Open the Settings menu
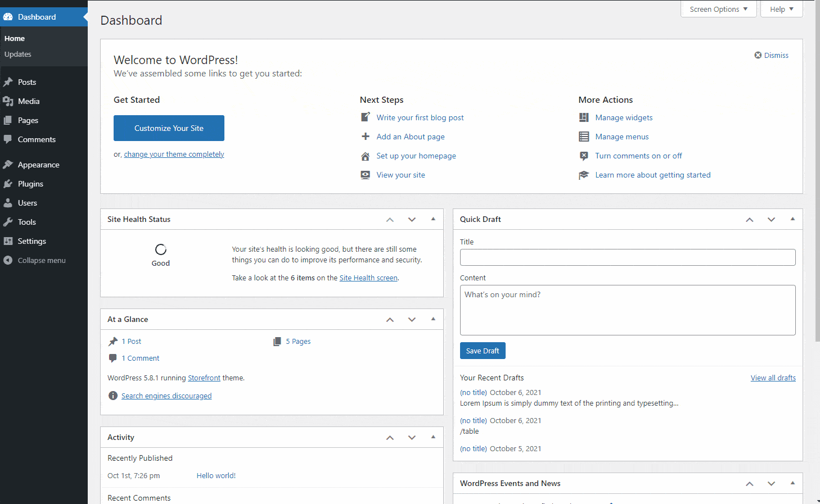Image resolution: width=820 pixels, height=504 pixels. click(x=44, y=241)
